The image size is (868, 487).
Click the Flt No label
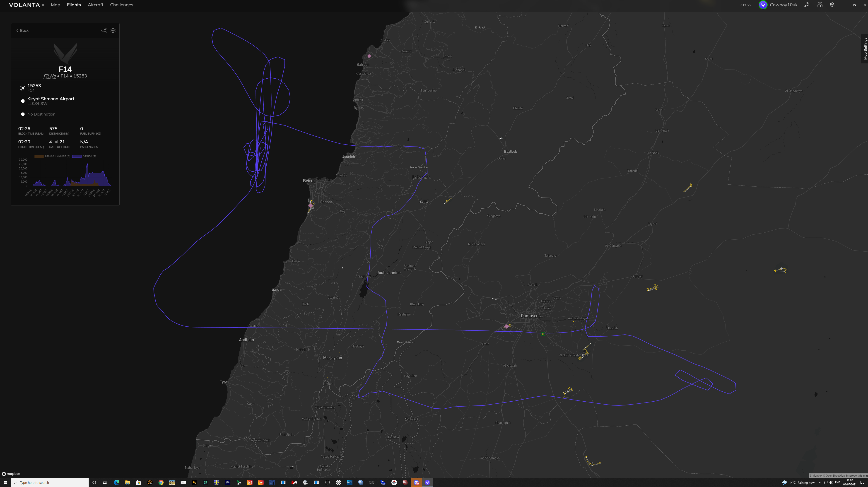(50, 76)
